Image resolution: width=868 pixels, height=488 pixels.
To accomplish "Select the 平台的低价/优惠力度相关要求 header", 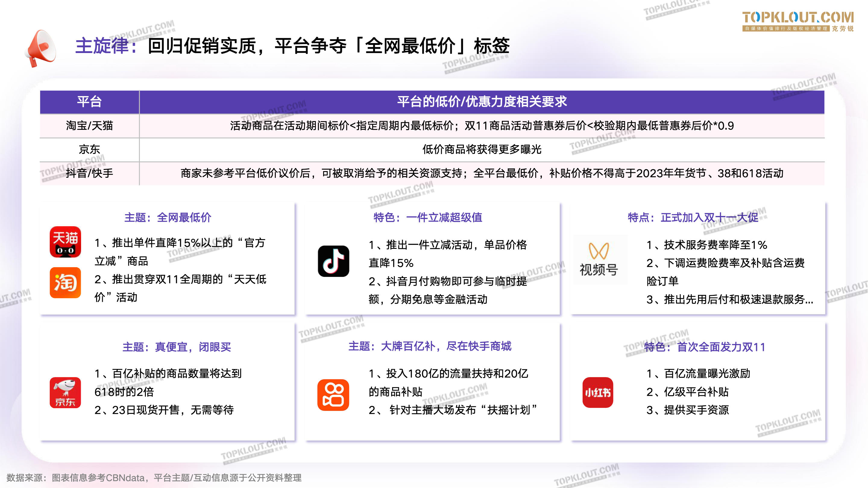I will [x=482, y=102].
